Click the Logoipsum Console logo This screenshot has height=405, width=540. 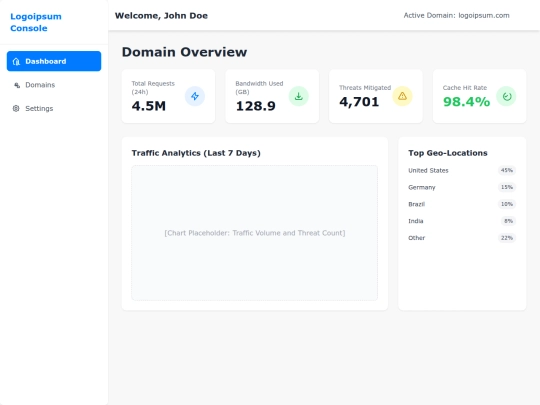[36, 22]
